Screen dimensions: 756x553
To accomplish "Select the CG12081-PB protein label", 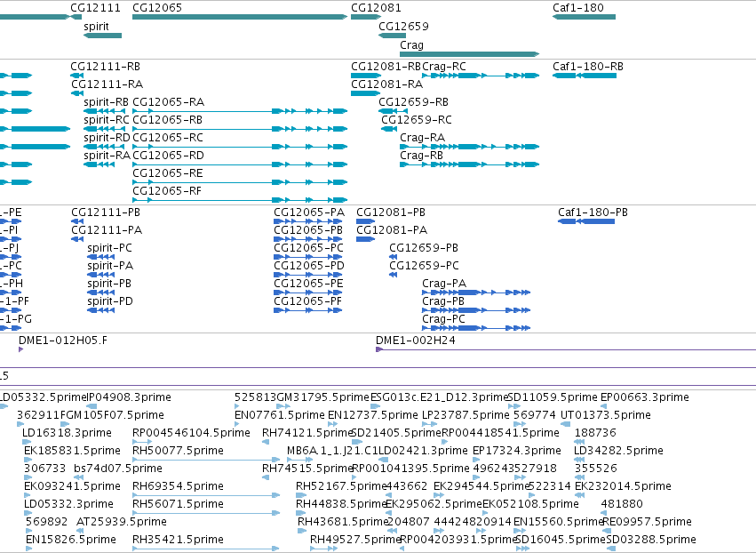I will tap(391, 212).
